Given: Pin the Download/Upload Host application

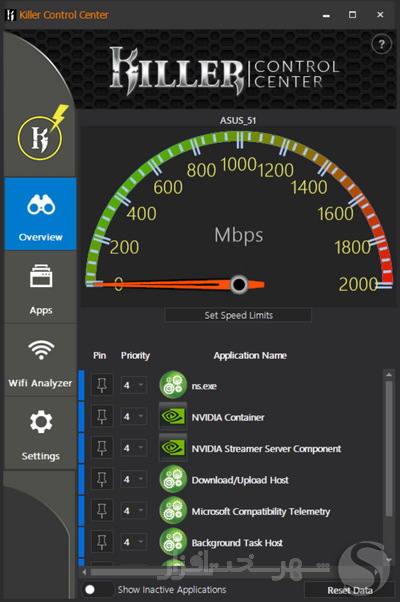Looking at the screenshot, I should click(102, 480).
